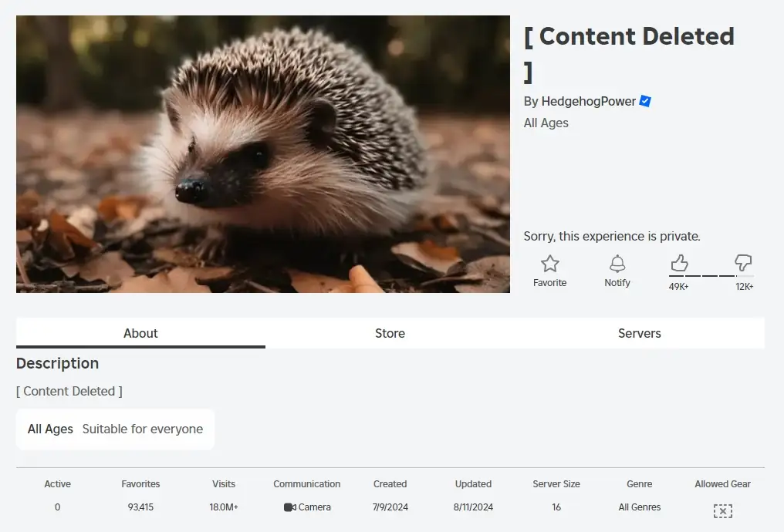The image size is (784, 532).
Task: Click the Description heading
Action: pyautogui.click(x=58, y=363)
